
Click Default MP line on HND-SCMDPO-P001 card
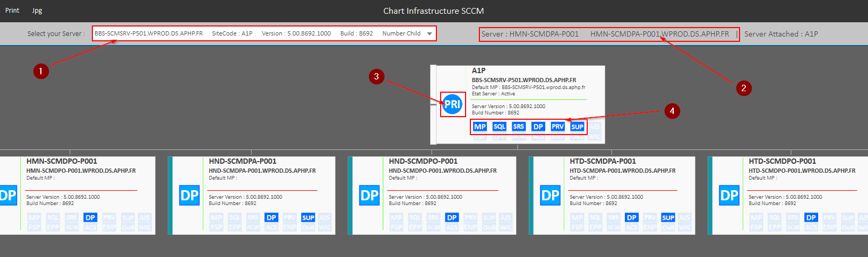[x=403, y=178]
